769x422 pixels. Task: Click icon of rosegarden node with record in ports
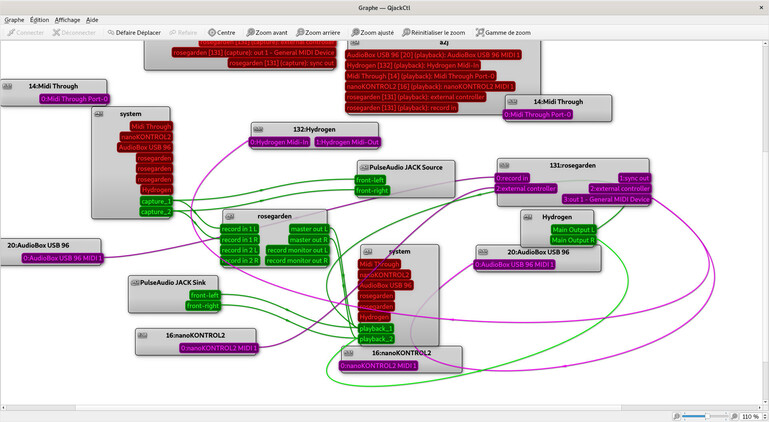pyautogui.click(x=229, y=216)
